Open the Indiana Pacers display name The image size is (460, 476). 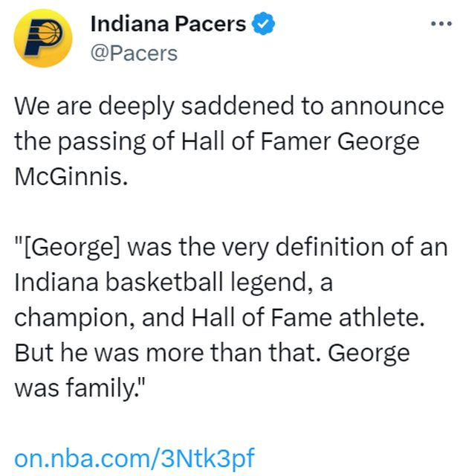(168, 24)
